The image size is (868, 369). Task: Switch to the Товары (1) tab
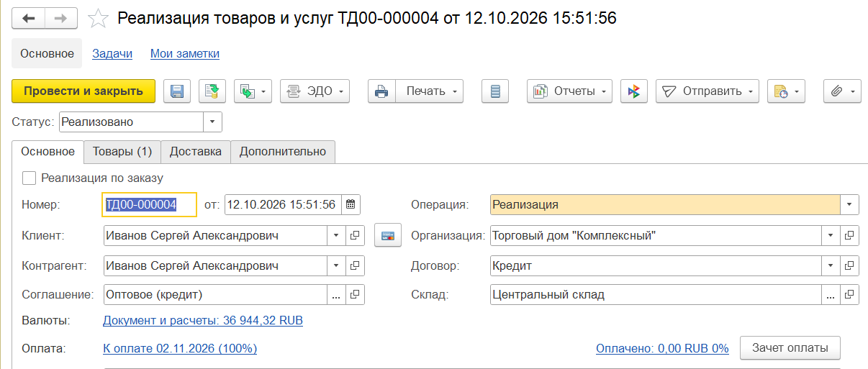122,152
